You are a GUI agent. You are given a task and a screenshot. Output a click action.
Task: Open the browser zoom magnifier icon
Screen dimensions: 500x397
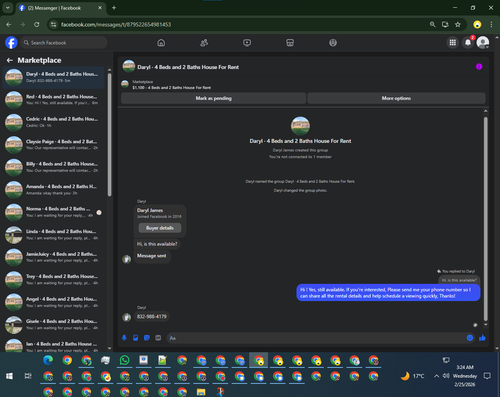point(432,24)
